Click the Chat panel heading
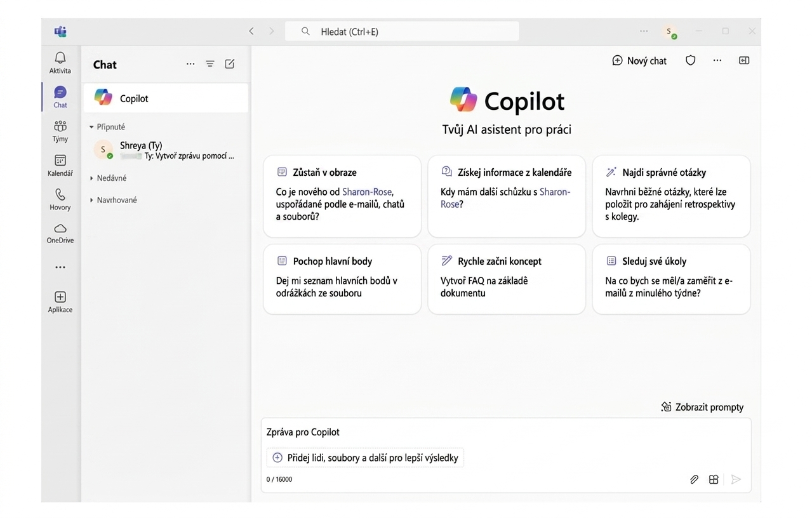Image resolution: width=812 pixels, height=518 pixels. point(105,64)
